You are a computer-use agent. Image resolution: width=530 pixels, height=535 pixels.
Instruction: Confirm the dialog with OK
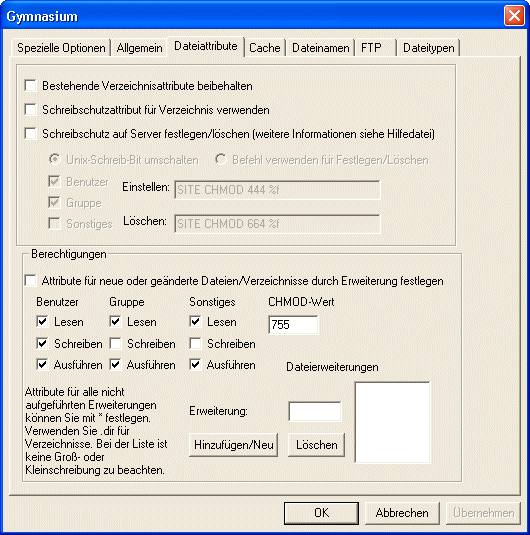[x=321, y=513]
